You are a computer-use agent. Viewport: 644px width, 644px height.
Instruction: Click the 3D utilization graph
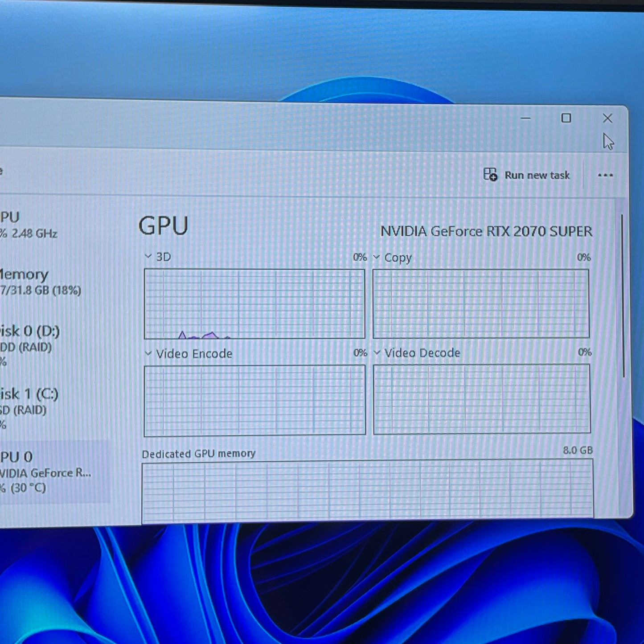click(x=254, y=304)
